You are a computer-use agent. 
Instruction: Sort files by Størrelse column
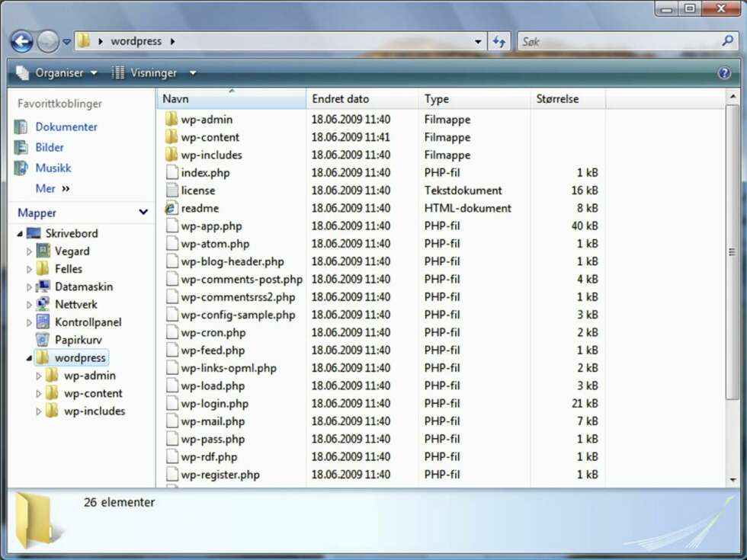point(568,98)
